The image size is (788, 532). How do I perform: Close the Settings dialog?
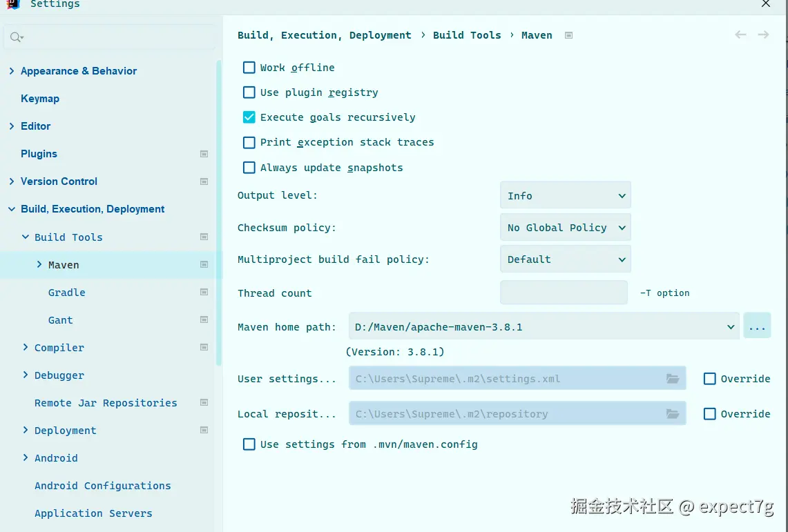point(766,4)
